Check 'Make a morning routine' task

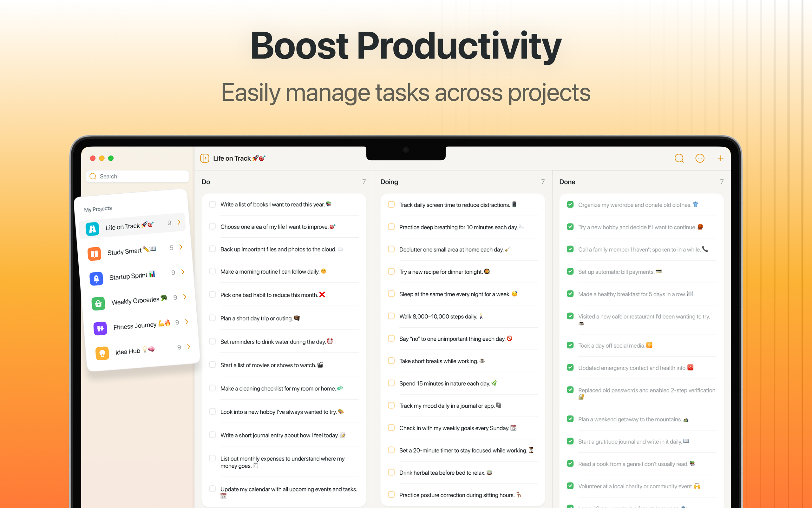pyautogui.click(x=213, y=271)
